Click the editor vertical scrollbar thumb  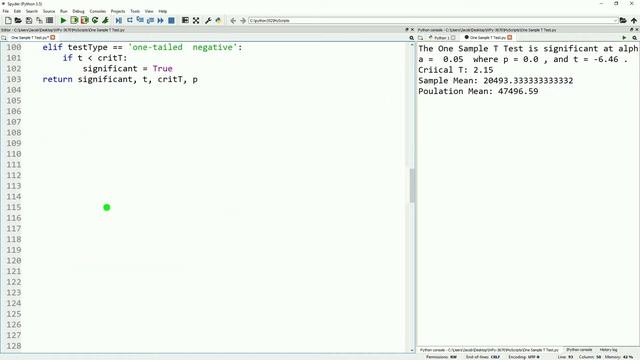[x=412, y=185]
